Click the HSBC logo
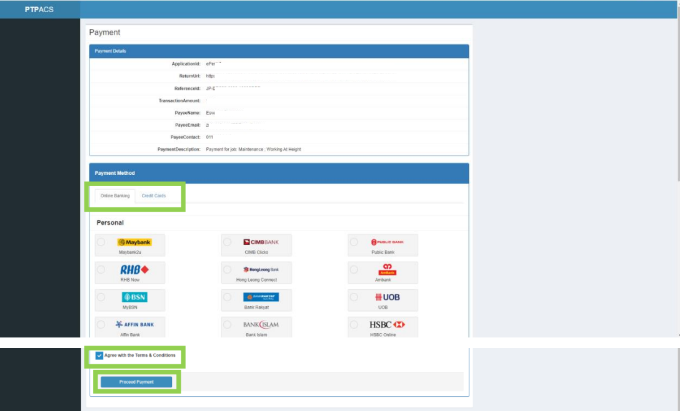Image resolution: width=680 pixels, height=411 pixels. [387, 324]
